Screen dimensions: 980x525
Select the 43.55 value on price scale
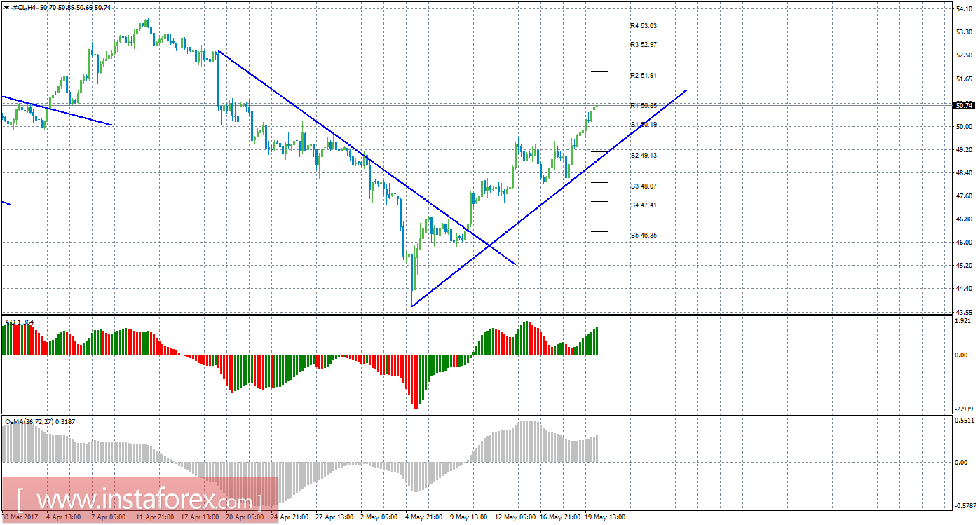pos(964,311)
